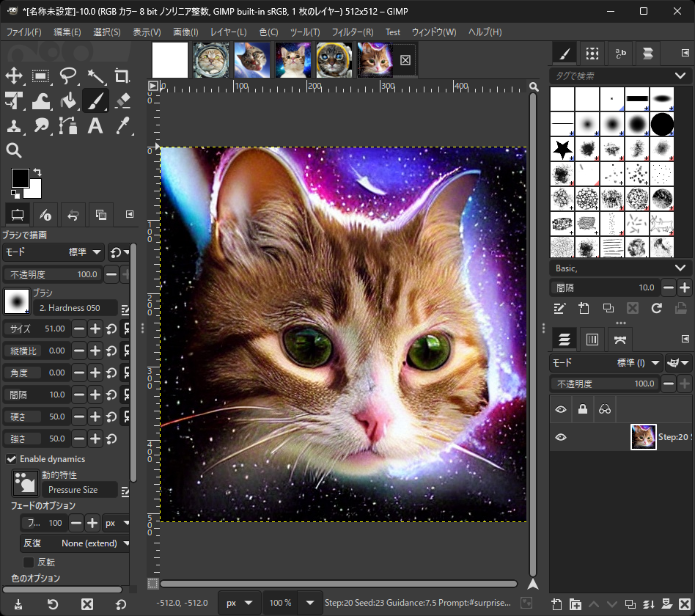The height and width of the screenshot is (616, 695).
Task: Open the レイヤー(L) menu
Action: click(228, 32)
